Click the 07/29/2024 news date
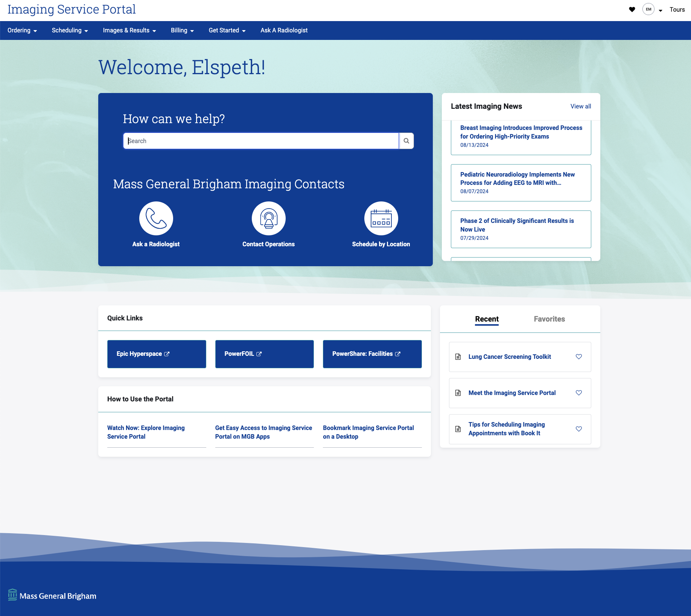The image size is (691, 616). coord(474,238)
